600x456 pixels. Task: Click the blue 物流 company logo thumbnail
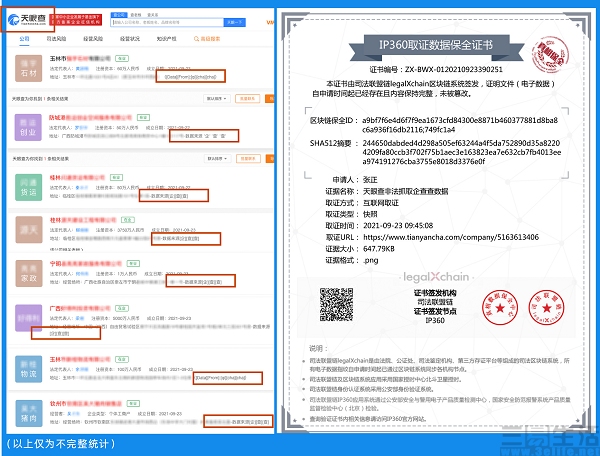29,369
